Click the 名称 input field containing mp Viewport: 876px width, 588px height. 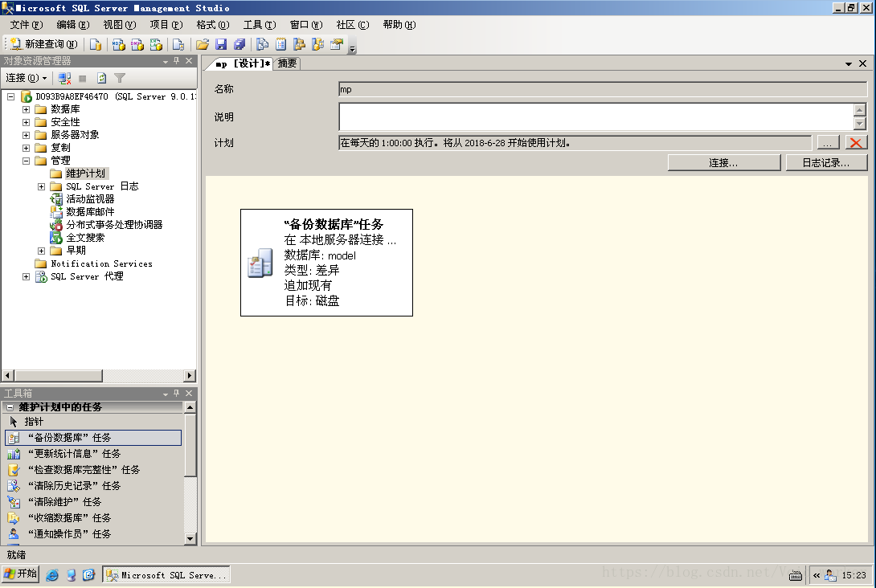coord(602,89)
